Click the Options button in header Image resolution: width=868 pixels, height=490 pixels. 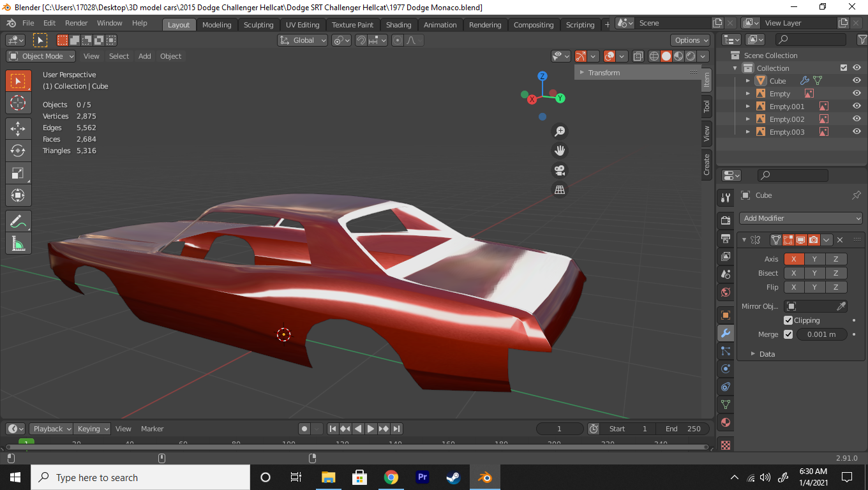(691, 40)
